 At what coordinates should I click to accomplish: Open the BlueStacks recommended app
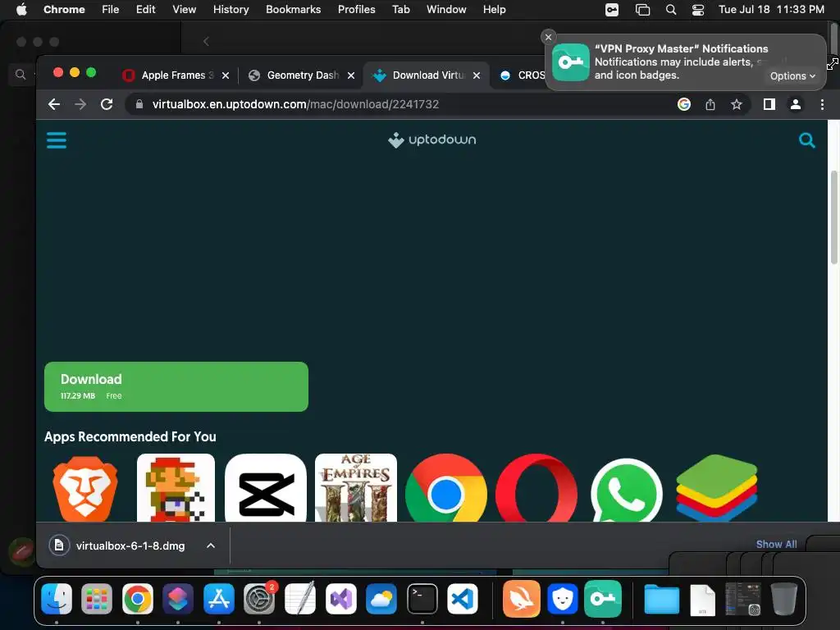coord(716,487)
